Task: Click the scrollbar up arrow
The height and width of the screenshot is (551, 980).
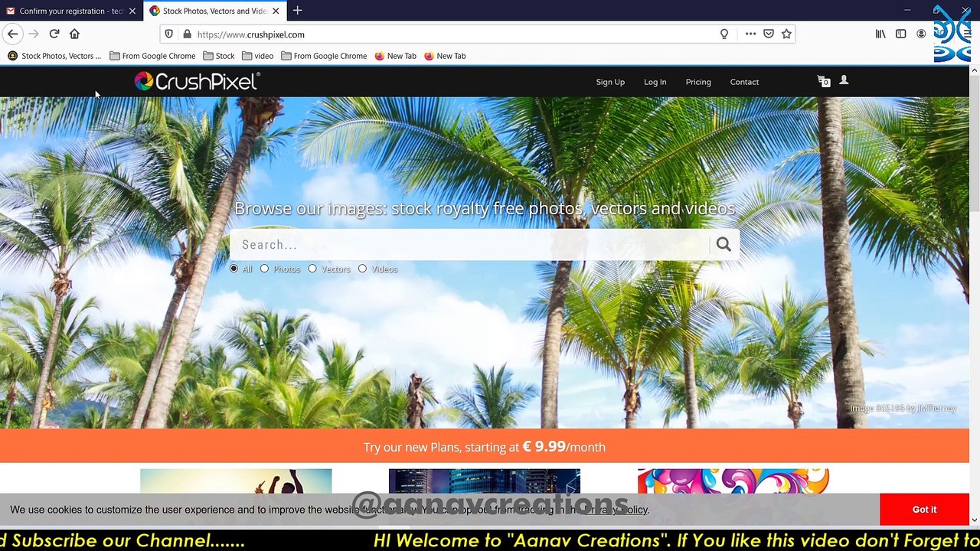Action: pyautogui.click(x=974, y=70)
